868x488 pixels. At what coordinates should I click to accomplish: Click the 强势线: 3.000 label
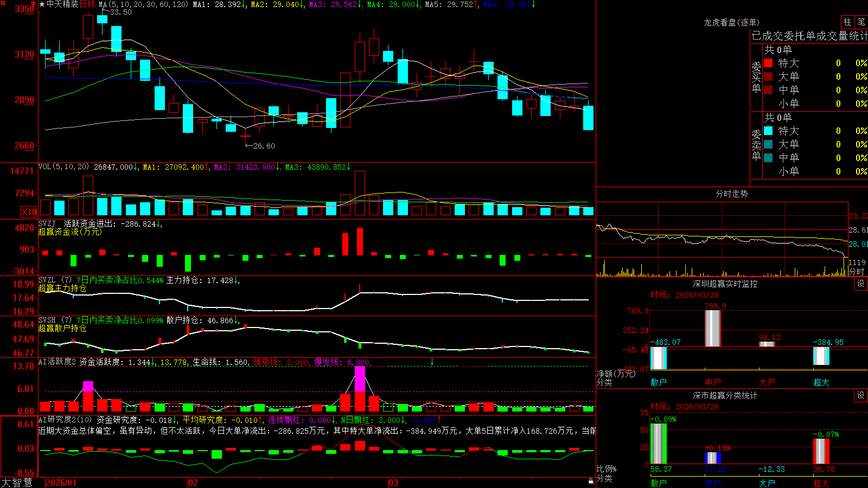[x=281, y=362]
